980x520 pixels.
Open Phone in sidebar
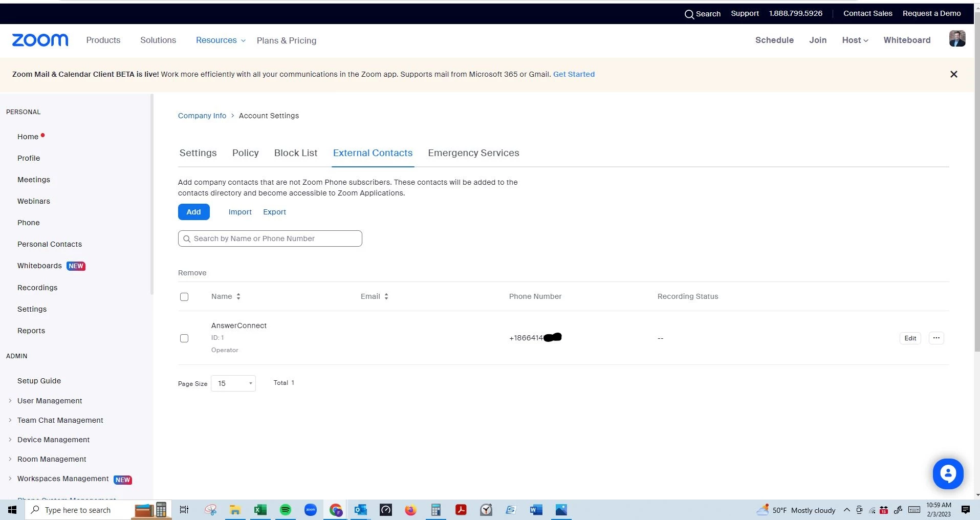pos(29,223)
